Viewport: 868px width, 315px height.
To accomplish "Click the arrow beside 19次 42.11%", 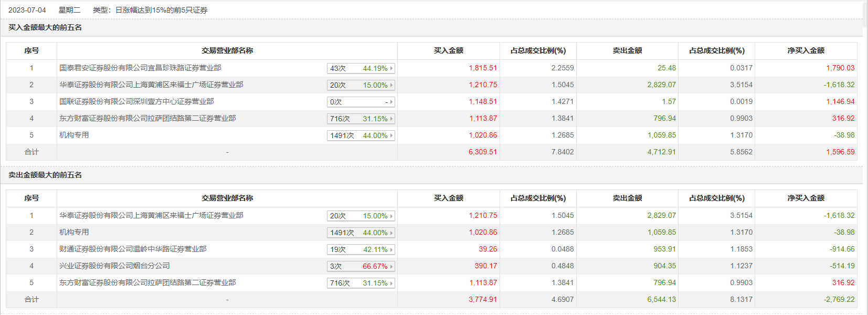I will (x=391, y=249).
